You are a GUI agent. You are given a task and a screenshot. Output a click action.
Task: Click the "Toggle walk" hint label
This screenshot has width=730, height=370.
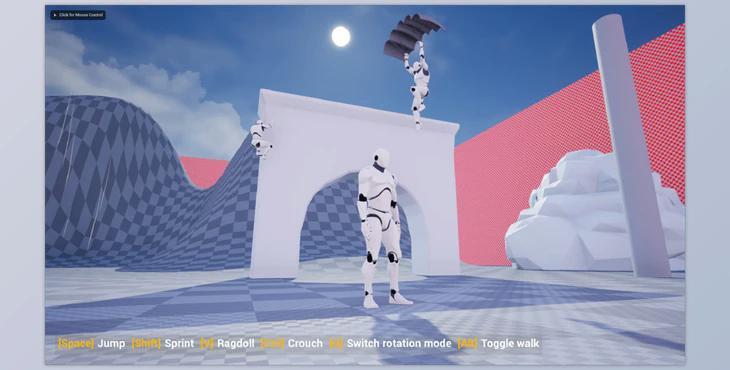[x=510, y=343]
